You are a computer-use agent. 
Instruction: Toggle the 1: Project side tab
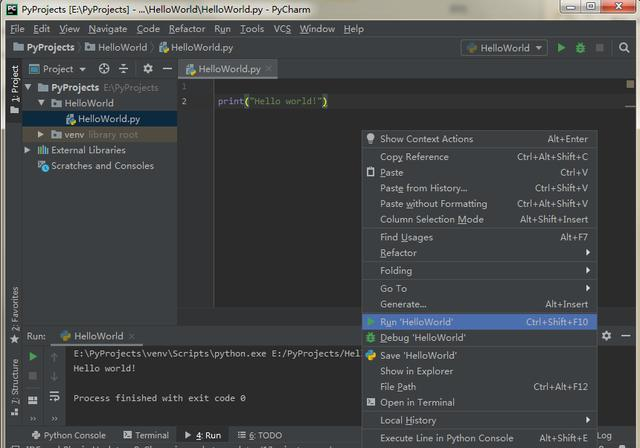click(x=15, y=89)
